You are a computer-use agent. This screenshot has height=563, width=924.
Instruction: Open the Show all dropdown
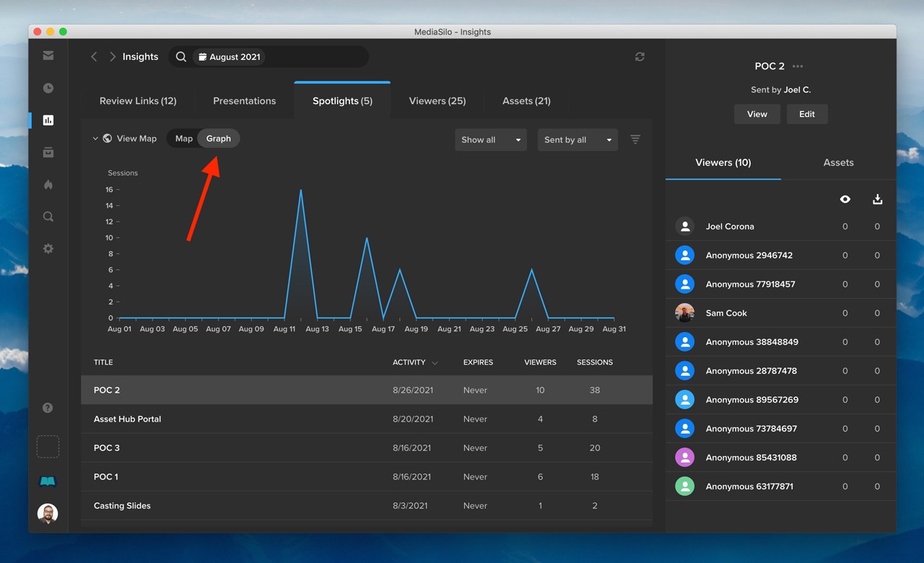point(491,140)
